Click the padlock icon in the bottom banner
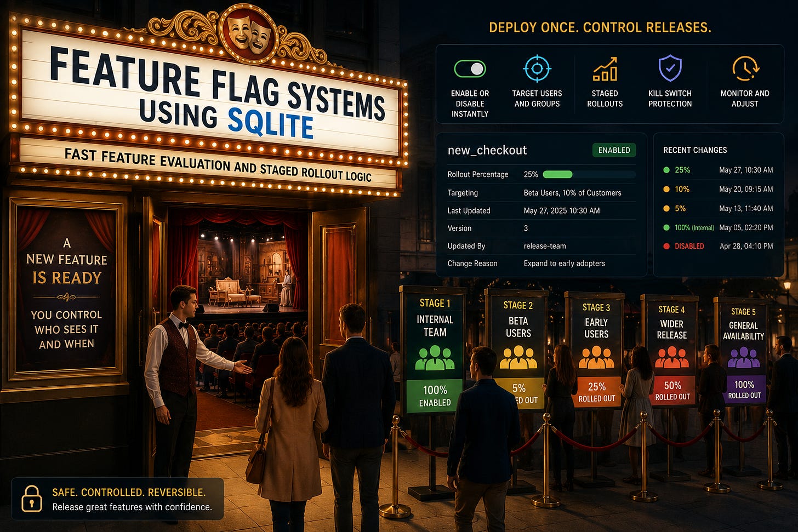 coord(31,499)
